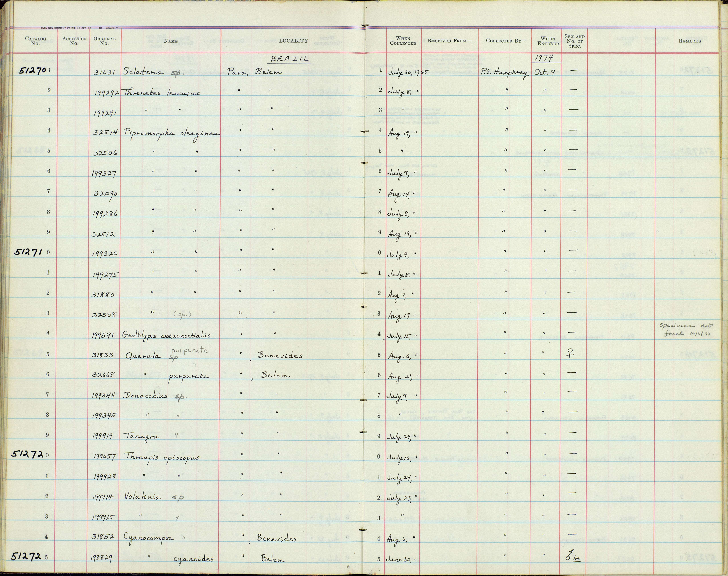Click the name 'Geothlypis aequinoctialis'
The height and width of the screenshot is (576, 728).
click(x=167, y=336)
